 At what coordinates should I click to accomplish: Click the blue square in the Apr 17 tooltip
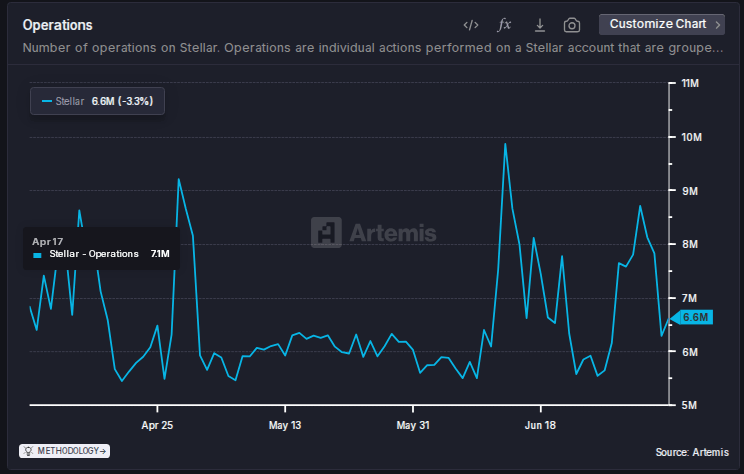point(38,255)
